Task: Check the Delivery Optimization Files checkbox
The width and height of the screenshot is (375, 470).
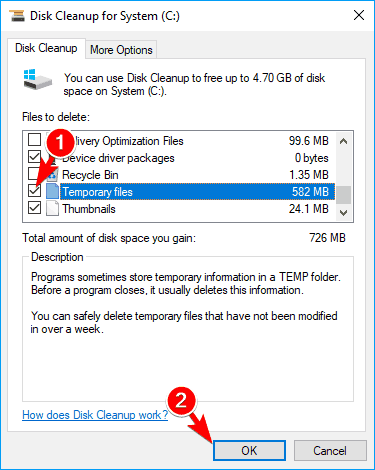Action: pyautogui.click(x=34, y=140)
